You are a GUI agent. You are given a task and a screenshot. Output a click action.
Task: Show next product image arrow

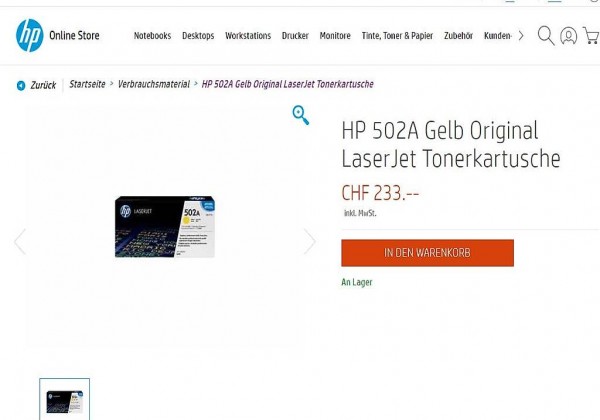(310, 242)
